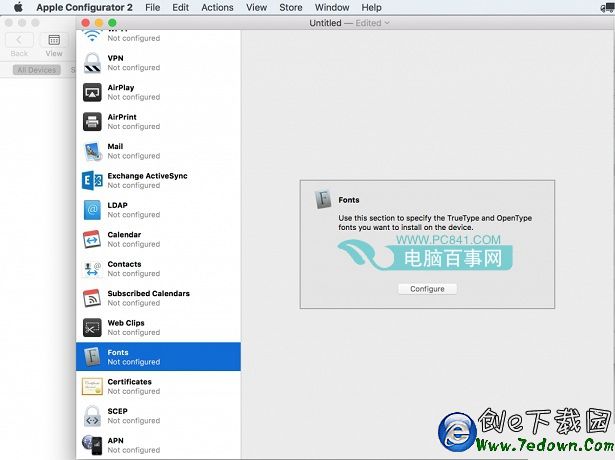Select the Mail stamp icon
Image resolution: width=615 pixels, height=460 pixels.
pyautogui.click(x=92, y=151)
